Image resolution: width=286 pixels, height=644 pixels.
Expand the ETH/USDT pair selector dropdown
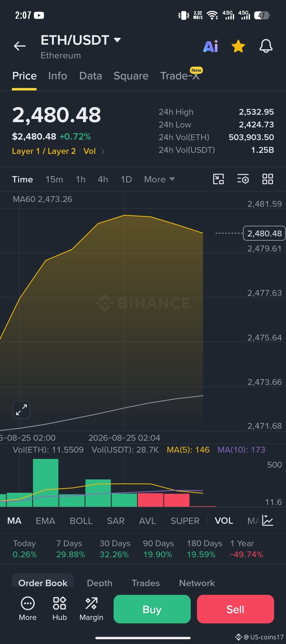pos(117,40)
